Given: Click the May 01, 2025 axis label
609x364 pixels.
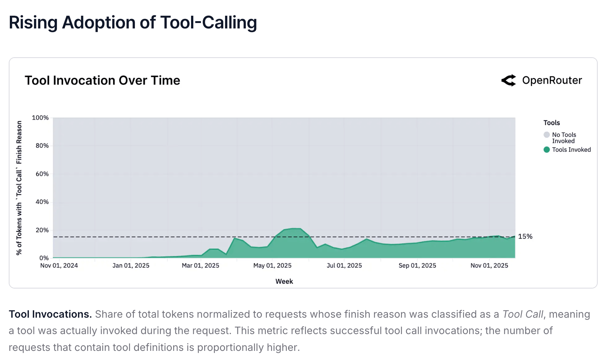Looking at the screenshot, I should click(272, 266).
